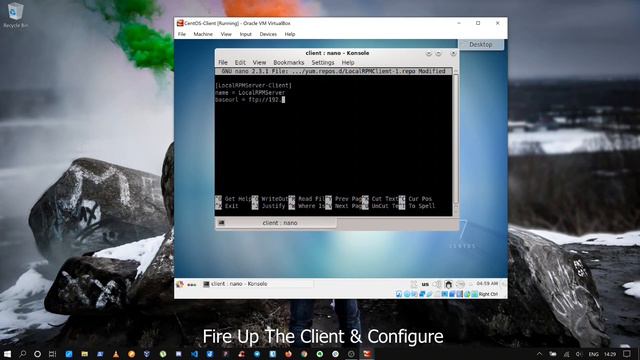Open Devices menu in VirtualBox
This screenshot has width=640, height=360.
268,34
